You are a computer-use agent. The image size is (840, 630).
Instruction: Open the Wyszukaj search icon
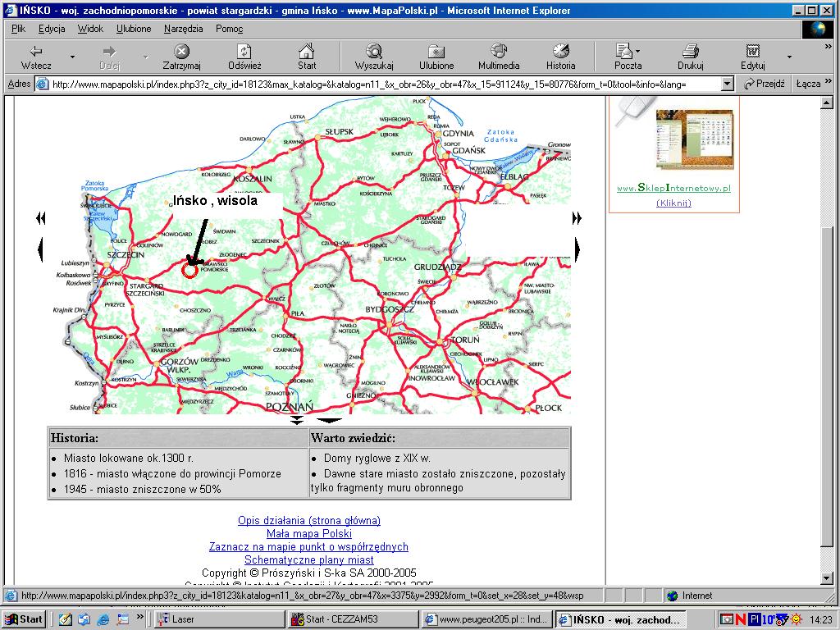click(374, 52)
